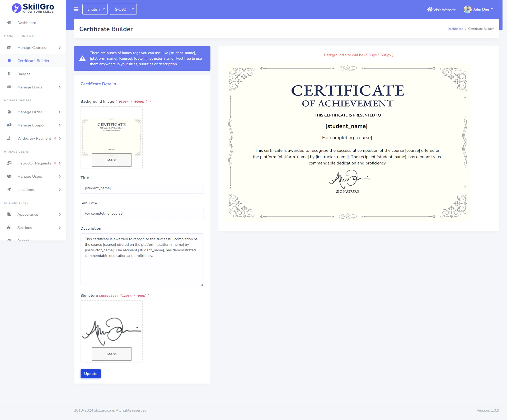Viewport: 507px width, 420px height.
Task: Open the $-USD currency dropdown
Action: [123, 9]
